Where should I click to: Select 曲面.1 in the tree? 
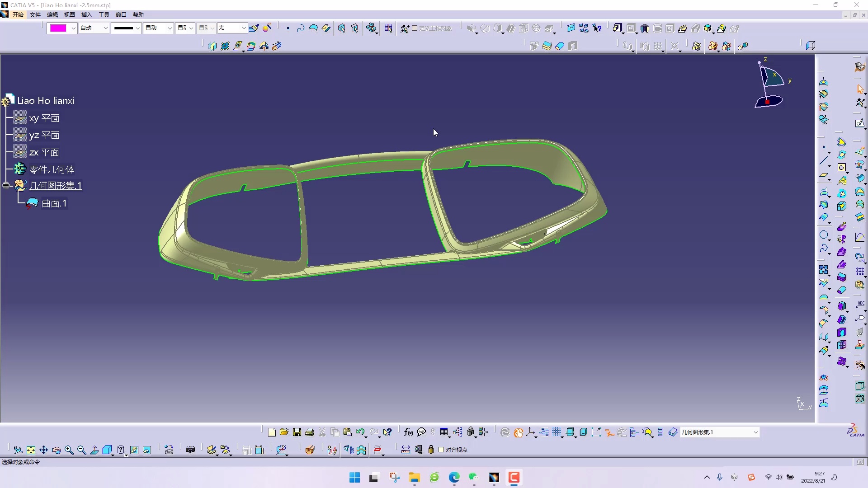(54, 204)
